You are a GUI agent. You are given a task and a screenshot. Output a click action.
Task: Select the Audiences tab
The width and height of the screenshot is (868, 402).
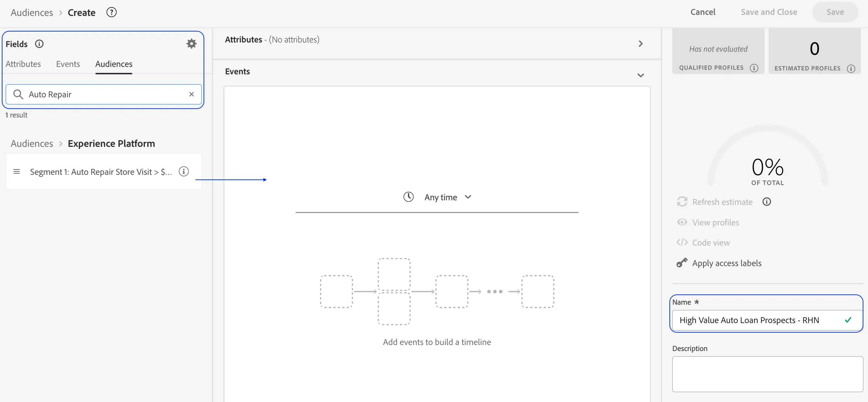pos(114,64)
